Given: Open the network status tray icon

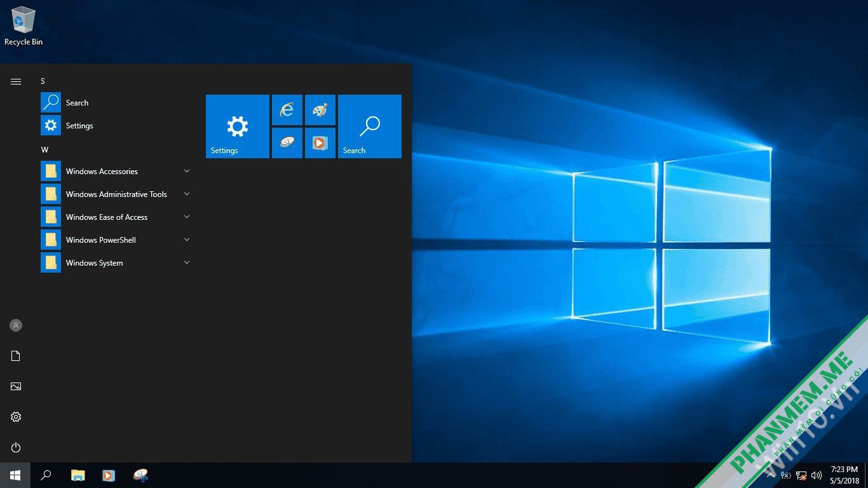Looking at the screenshot, I should (802, 475).
